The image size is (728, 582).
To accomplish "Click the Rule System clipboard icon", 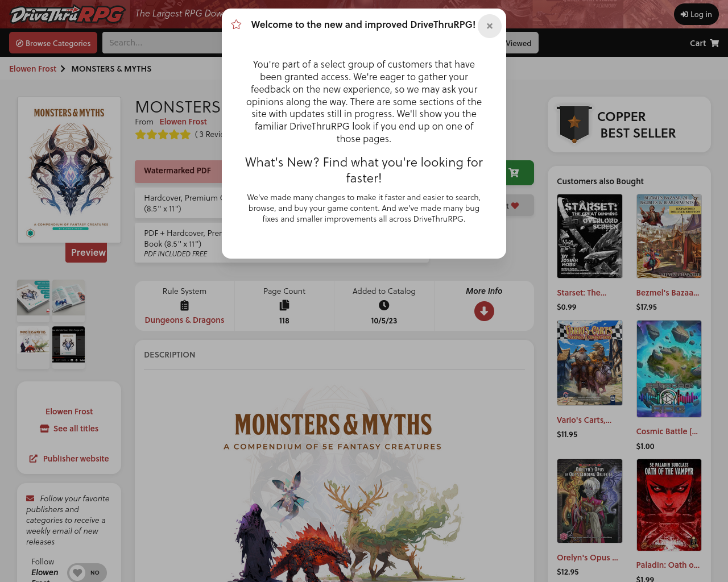I will (x=184, y=306).
